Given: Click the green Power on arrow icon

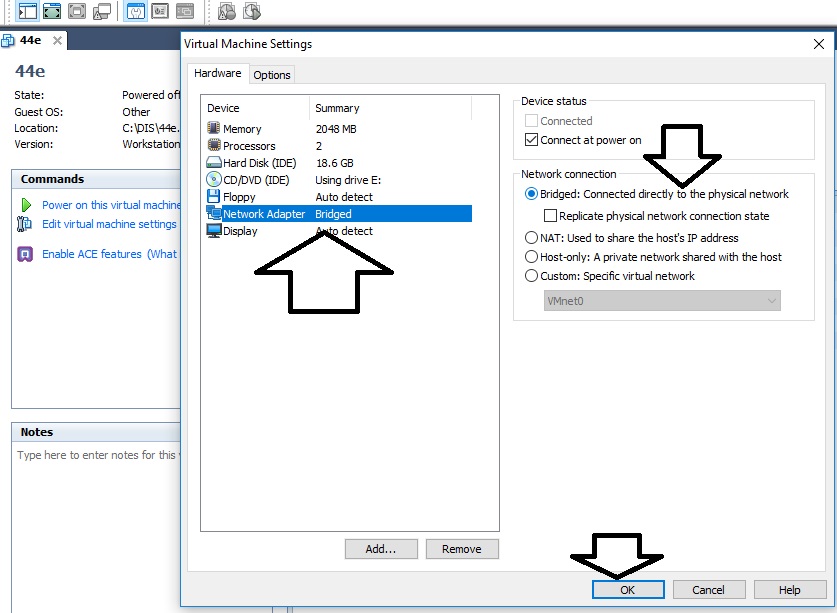Looking at the screenshot, I should click(26, 205).
